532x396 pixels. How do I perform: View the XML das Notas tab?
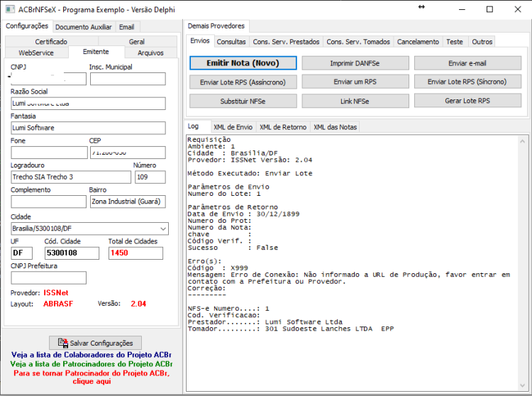336,127
